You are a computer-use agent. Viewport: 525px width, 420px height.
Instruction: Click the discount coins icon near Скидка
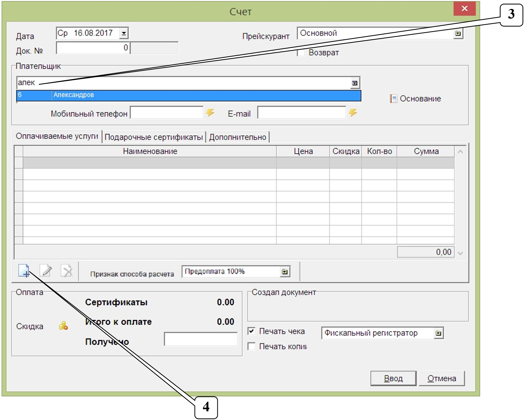point(63,326)
